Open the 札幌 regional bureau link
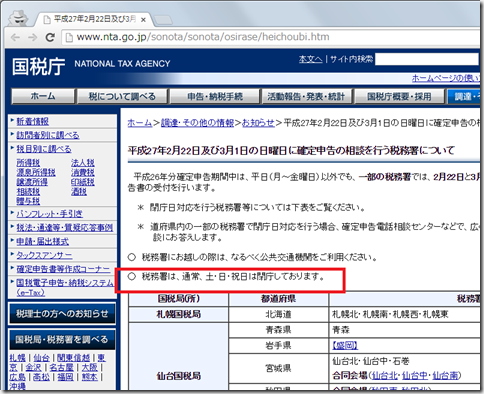Viewport: 484px width, 394px height. click(x=17, y=358)
